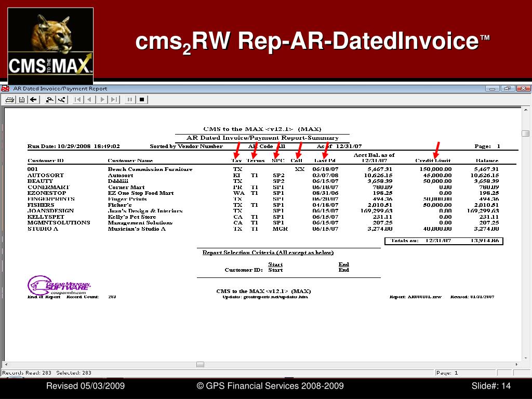Click the vertical scrollbar up arrow

point(526,110)
